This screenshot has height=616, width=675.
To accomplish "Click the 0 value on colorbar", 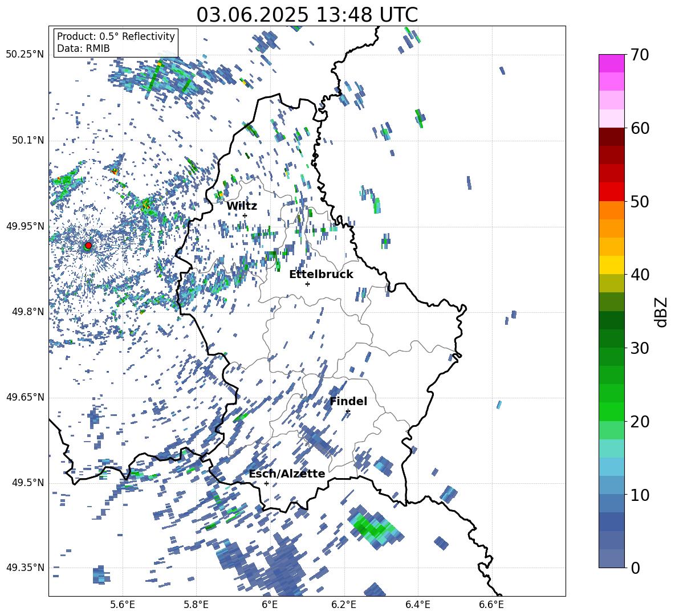I will pyautogui.click(x=635, y=568).
